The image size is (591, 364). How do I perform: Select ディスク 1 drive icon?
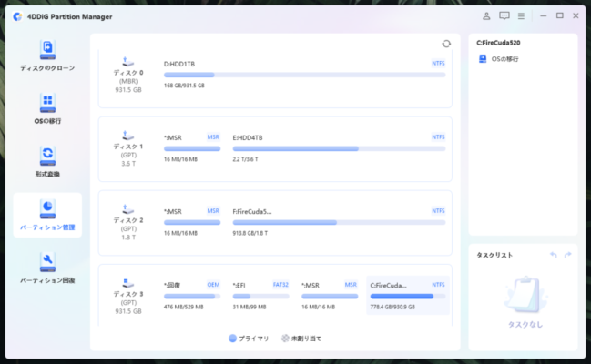128,136
